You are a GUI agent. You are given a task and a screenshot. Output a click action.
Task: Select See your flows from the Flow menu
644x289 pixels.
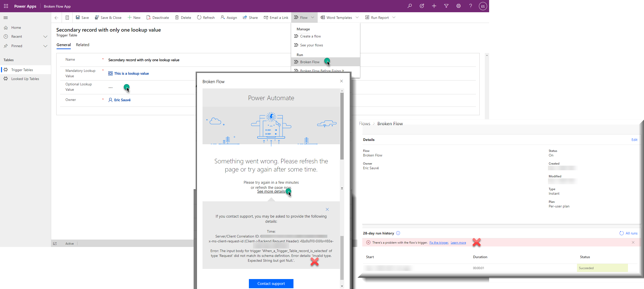311,45
